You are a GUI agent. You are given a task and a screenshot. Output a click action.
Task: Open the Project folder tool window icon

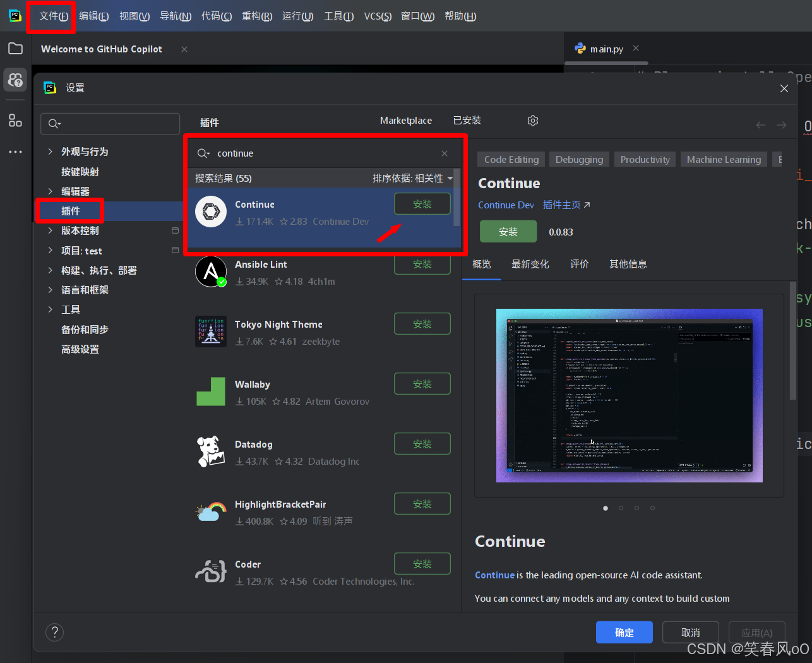click(15, 49)
